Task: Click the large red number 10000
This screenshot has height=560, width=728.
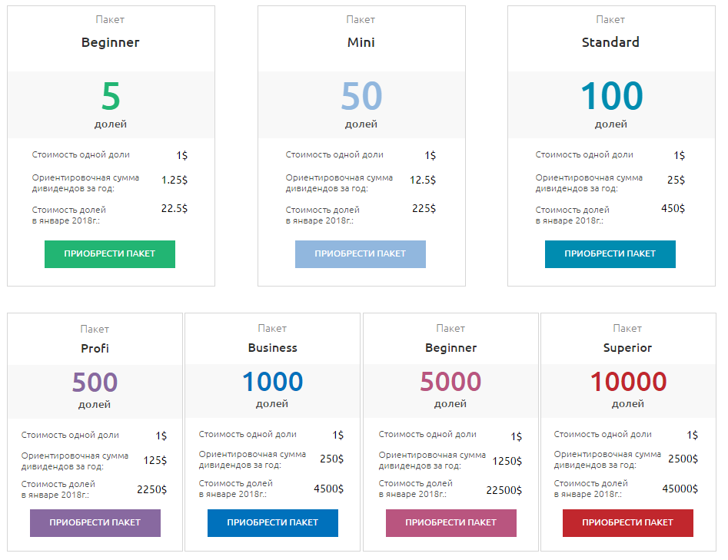Action: click(x=628, y=382)
